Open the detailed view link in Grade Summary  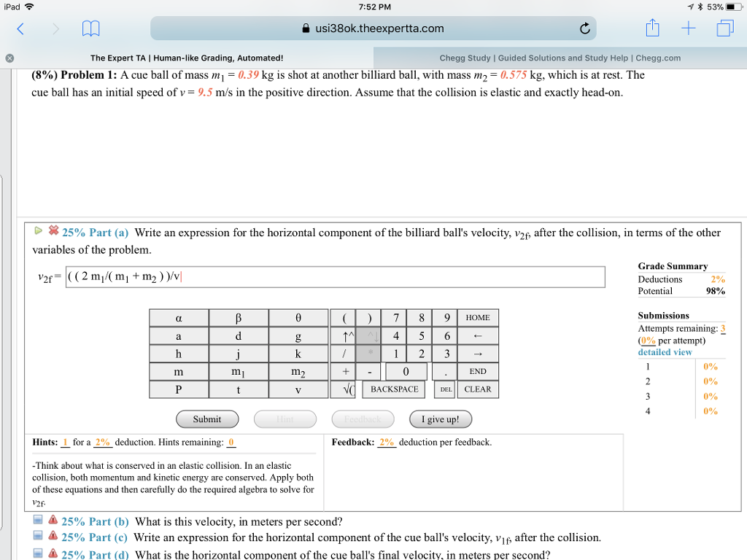click(x=666, y=352)
